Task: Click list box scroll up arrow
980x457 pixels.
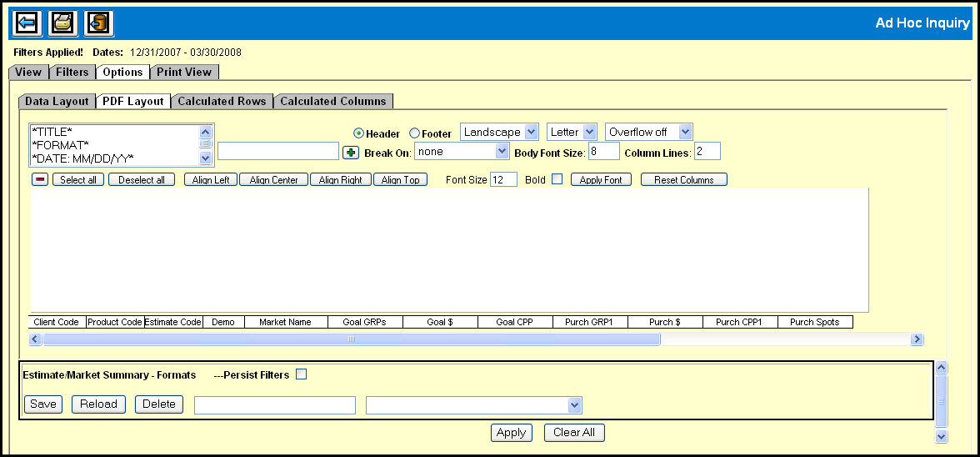Action: (x=206, y=132)
